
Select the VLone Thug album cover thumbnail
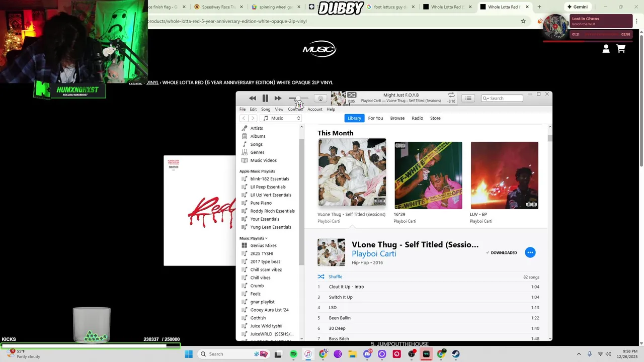point(352,172)
